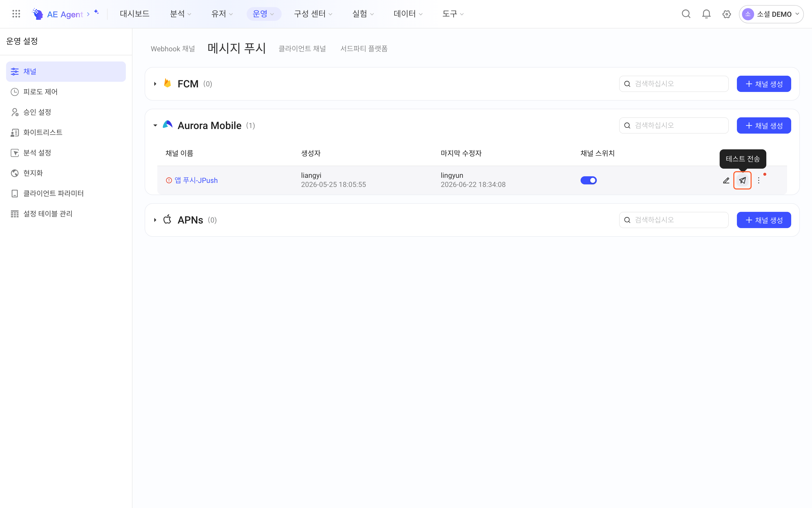The width and height of the screenshot is (812, 508).
Task: Open the 분석 dropdown in top navigation
Action: pyautogui.click(x=180, y=14)
